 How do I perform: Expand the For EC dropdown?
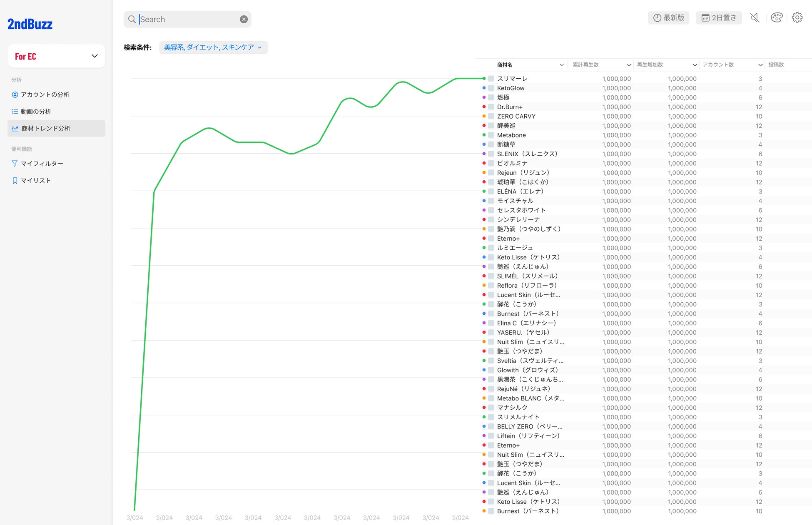click(x=56, y=56)
